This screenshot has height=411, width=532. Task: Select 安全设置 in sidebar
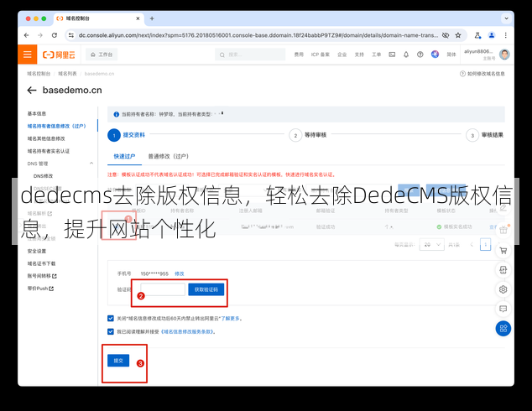pos(37,252)
